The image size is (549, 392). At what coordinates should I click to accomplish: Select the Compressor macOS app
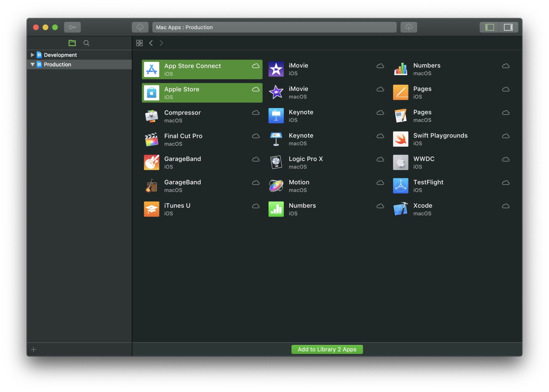click(202, 116)
